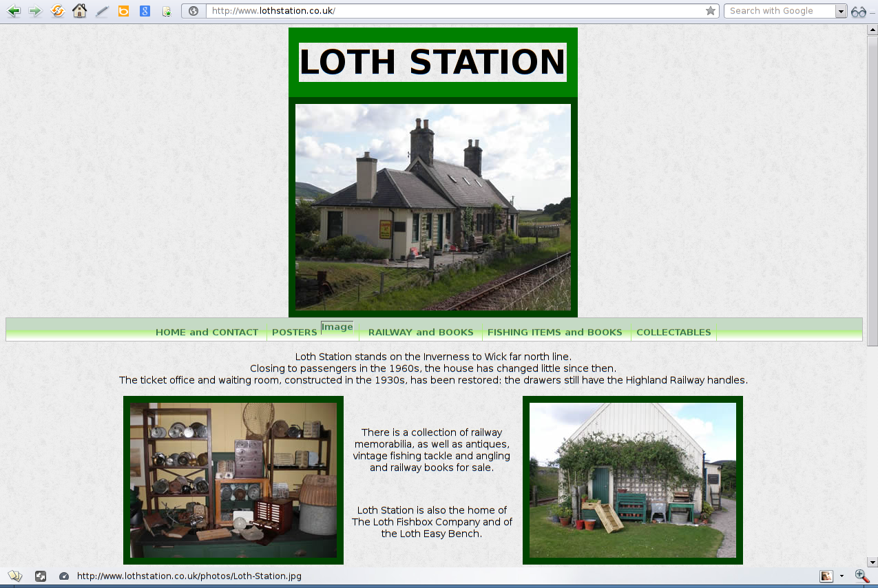
Task: Go to RAILWAY and BOOKS section
Action: click(x=421, y=333)
